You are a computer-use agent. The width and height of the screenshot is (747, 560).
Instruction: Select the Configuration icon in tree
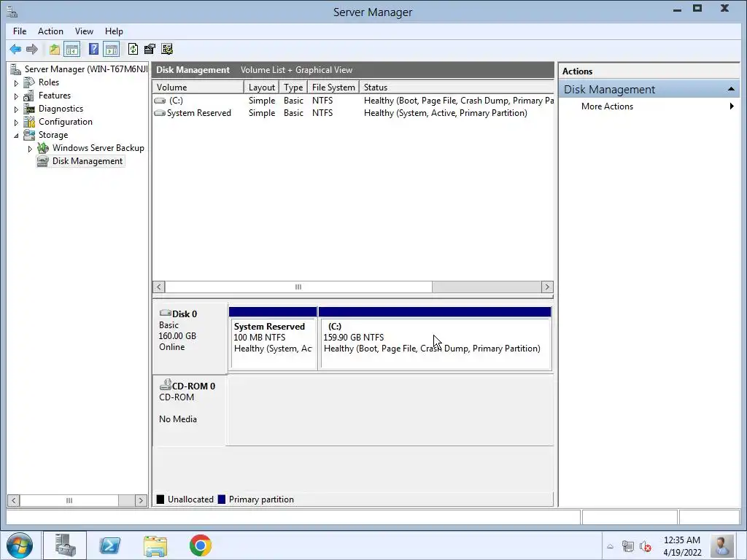pyautogui.click(x=29, y=122)
